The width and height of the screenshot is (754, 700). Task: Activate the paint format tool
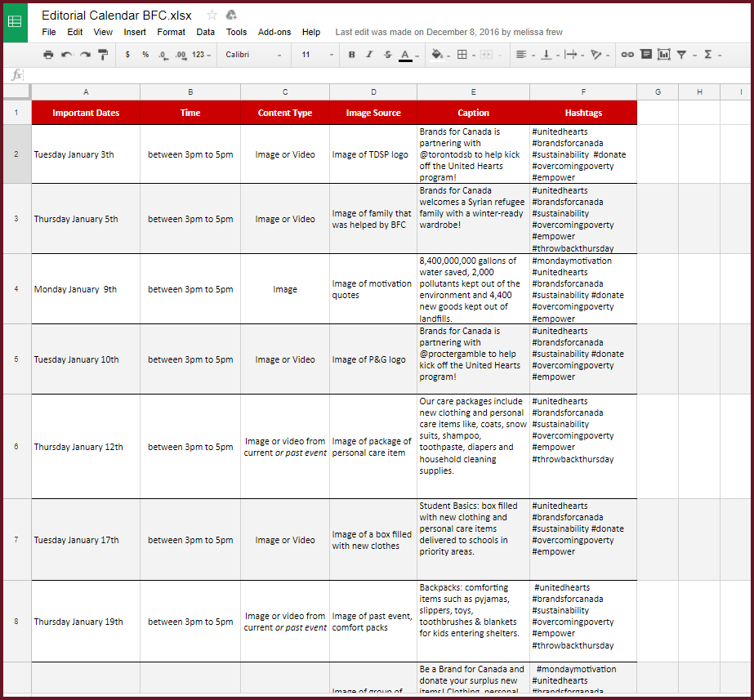[103, 55]
